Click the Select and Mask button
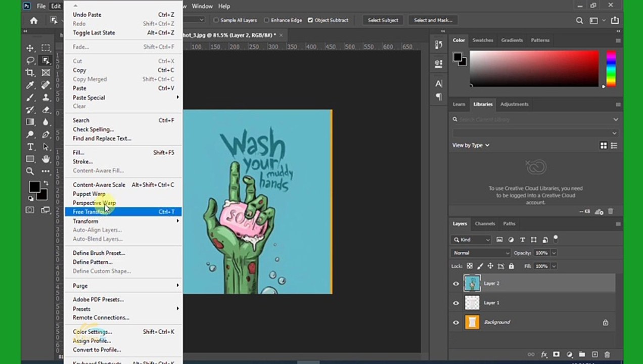 [x=433, y=20]
